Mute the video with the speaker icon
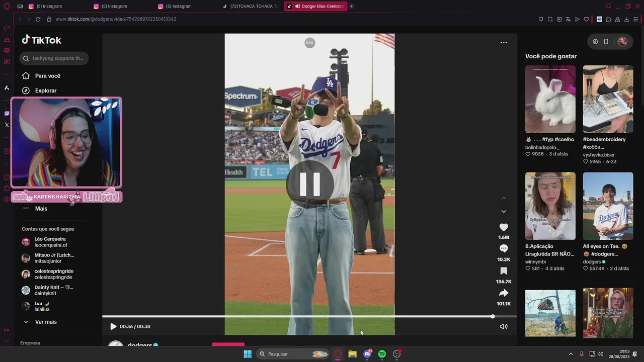The height and width of the screenshot is (362, 644). click(x=504, y=326)
